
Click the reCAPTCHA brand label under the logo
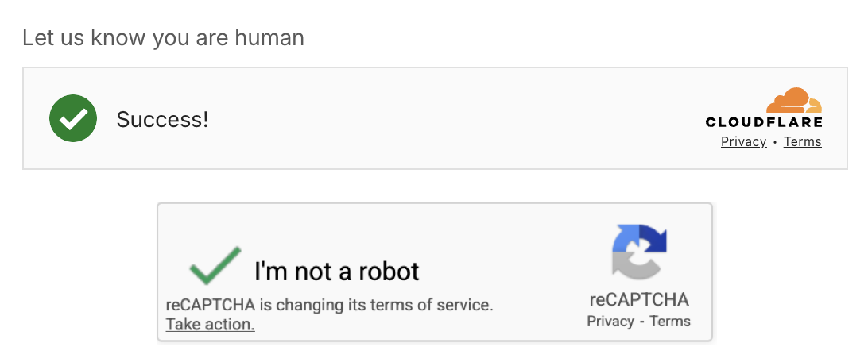tap(639, 300)
